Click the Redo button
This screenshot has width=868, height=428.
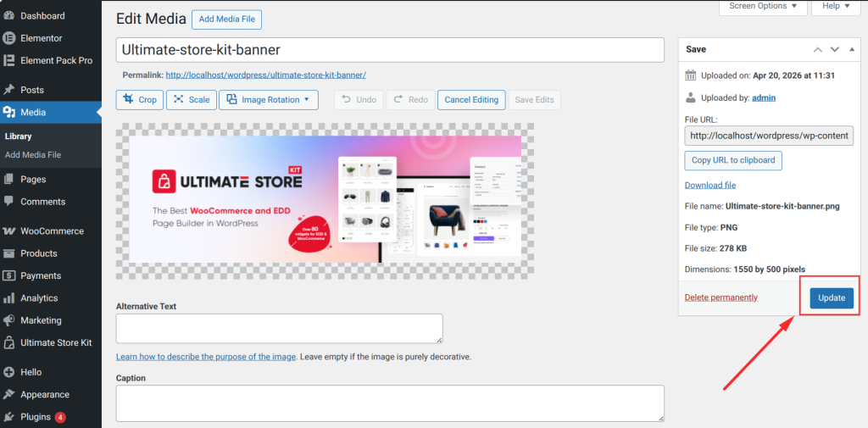(x=410, y=100)
